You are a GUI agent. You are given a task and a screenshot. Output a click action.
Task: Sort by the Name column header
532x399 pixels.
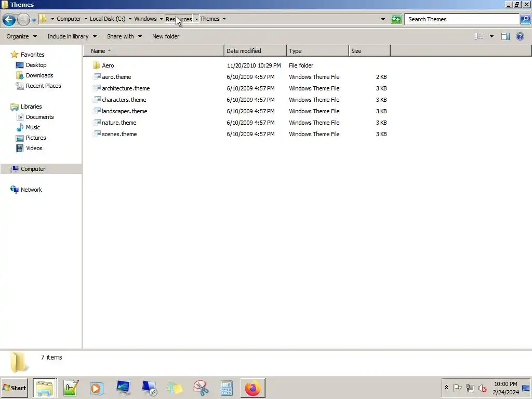pos(154,51)
